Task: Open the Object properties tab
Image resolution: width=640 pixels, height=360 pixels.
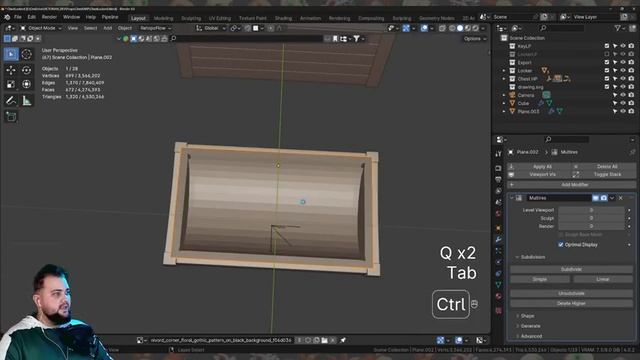Action: pyautogui.click(x=498, y=228)
